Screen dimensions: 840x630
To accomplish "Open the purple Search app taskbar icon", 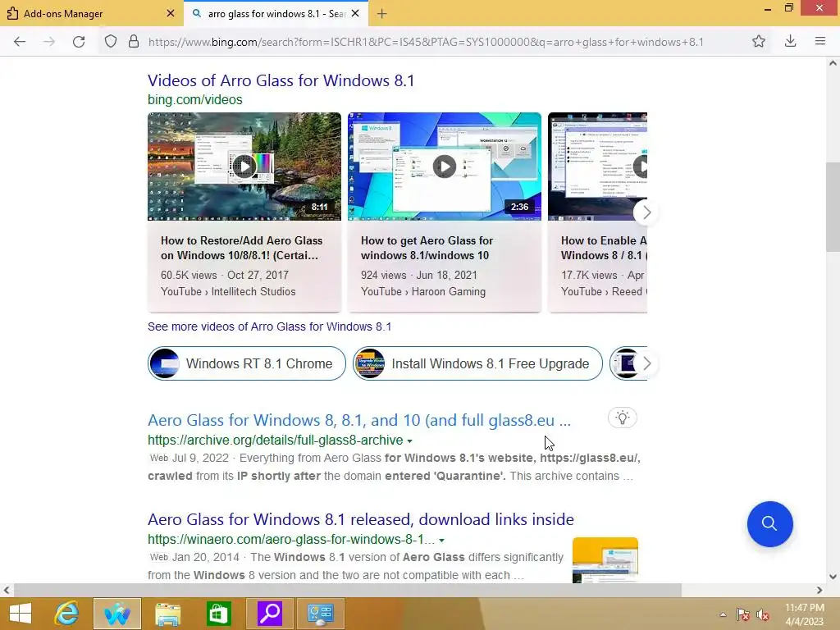I will pos(269,614).
